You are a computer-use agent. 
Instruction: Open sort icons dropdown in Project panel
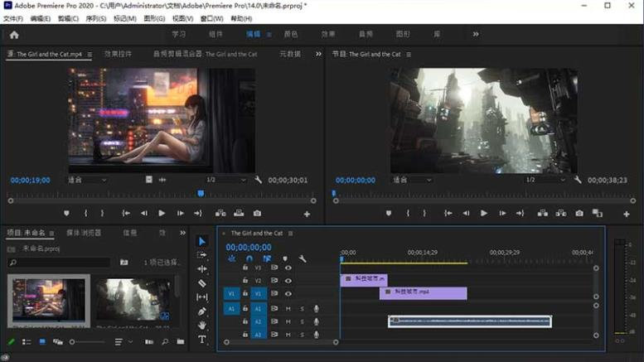pyautogui.click(x=123, y=341)
